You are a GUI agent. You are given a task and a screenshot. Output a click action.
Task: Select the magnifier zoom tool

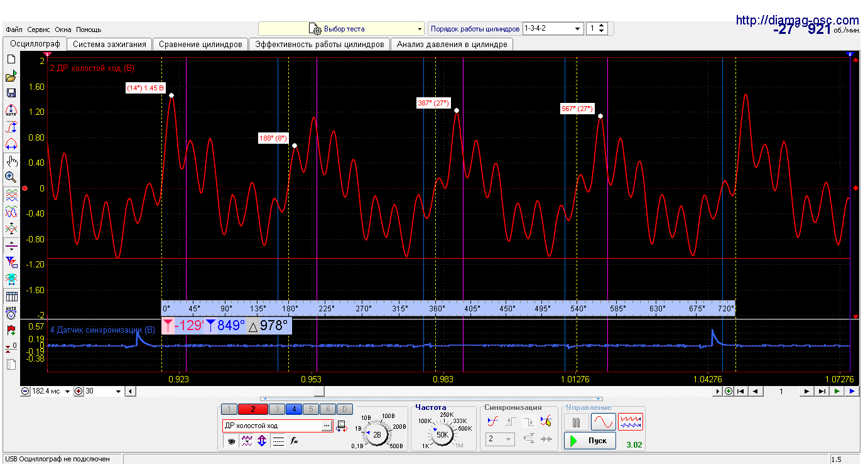(x=11, y=178)
